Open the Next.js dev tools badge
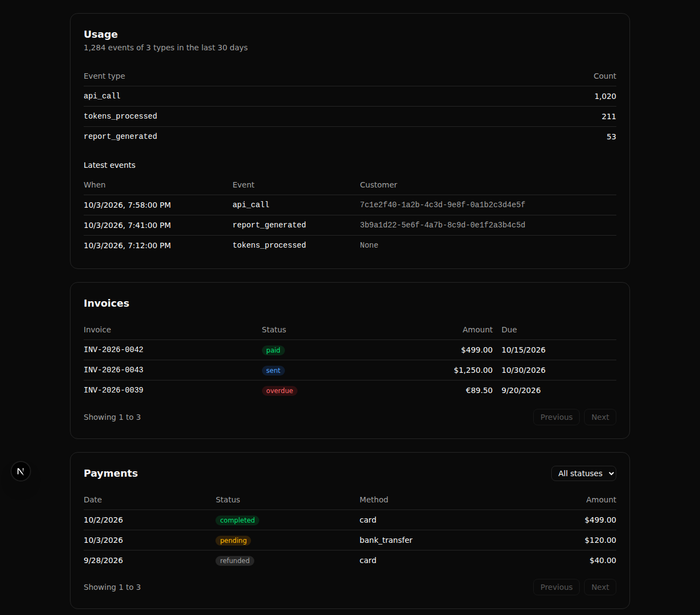 [21, 471]
